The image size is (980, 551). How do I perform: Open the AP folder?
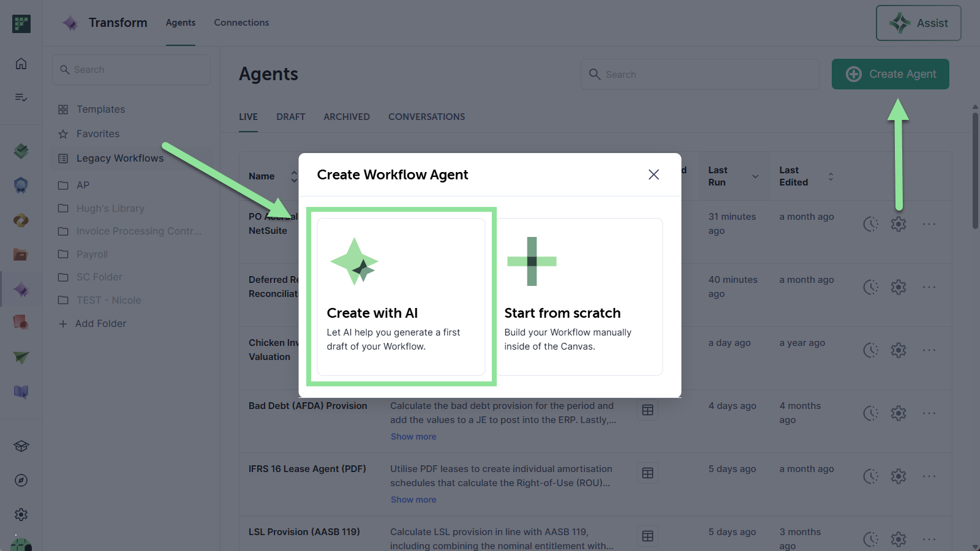tap(83, 185)
